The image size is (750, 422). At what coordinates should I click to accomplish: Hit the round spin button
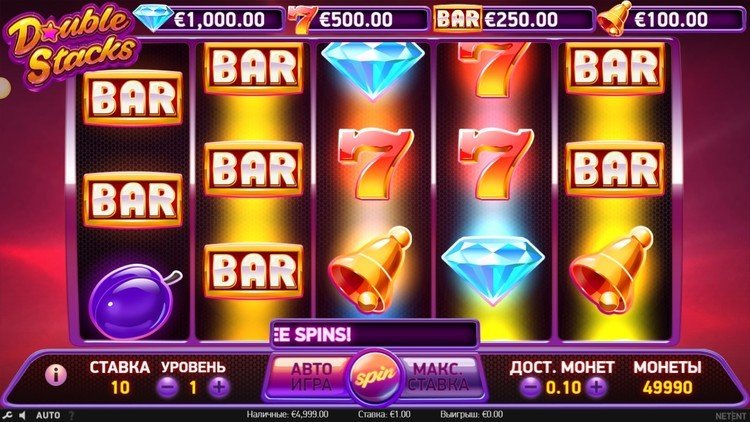coord(375,377)
